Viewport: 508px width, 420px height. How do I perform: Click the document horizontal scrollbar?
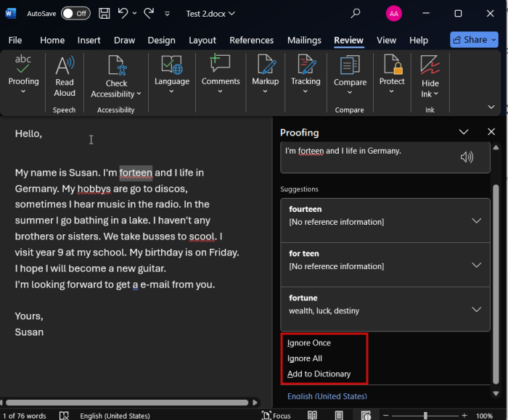(x=127, y=403)
